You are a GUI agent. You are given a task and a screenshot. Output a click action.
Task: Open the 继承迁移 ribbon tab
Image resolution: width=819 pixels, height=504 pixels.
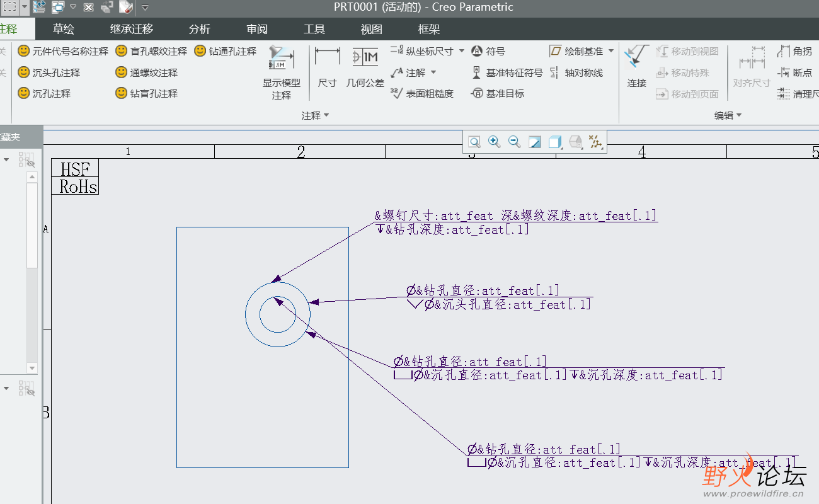132,29
